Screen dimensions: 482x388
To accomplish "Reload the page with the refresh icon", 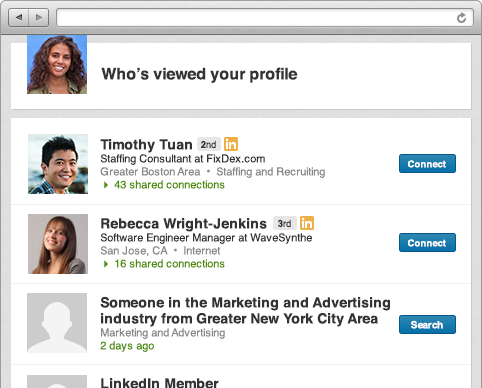I will point(461,18).
